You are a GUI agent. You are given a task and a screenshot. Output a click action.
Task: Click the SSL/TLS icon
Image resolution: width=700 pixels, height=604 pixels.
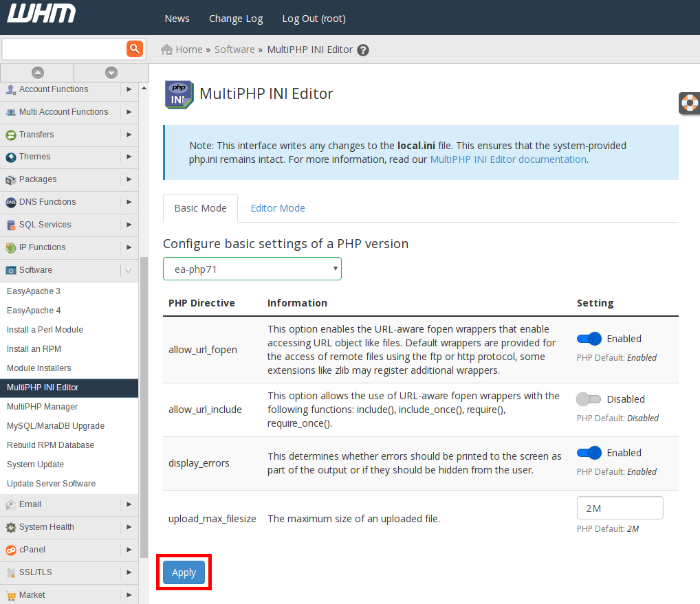click(x=11, y=573)
